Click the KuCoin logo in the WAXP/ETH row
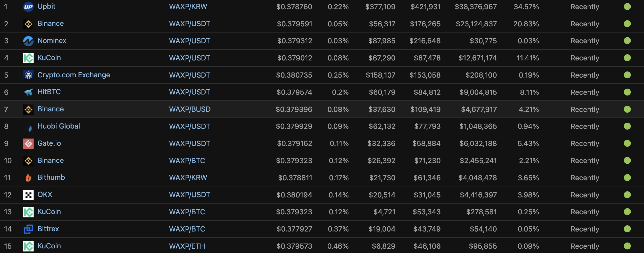The image size is (644, 253). pos(28,246)
